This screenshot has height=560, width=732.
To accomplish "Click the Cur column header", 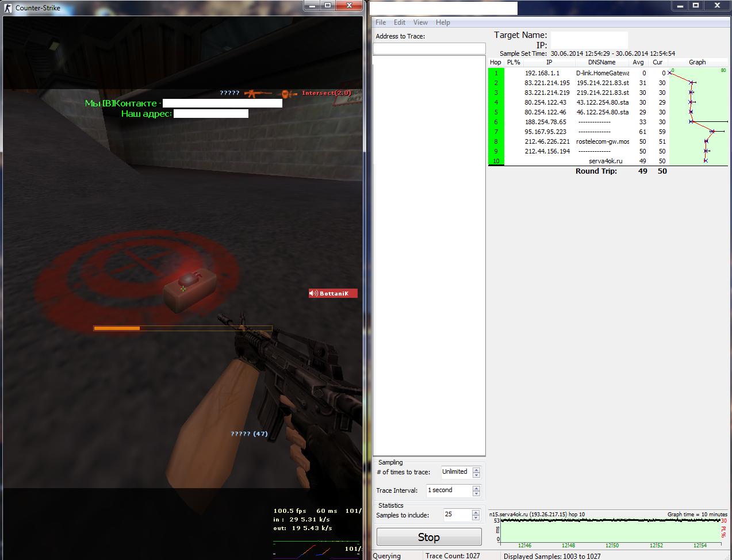I will (x=658, y=62).
